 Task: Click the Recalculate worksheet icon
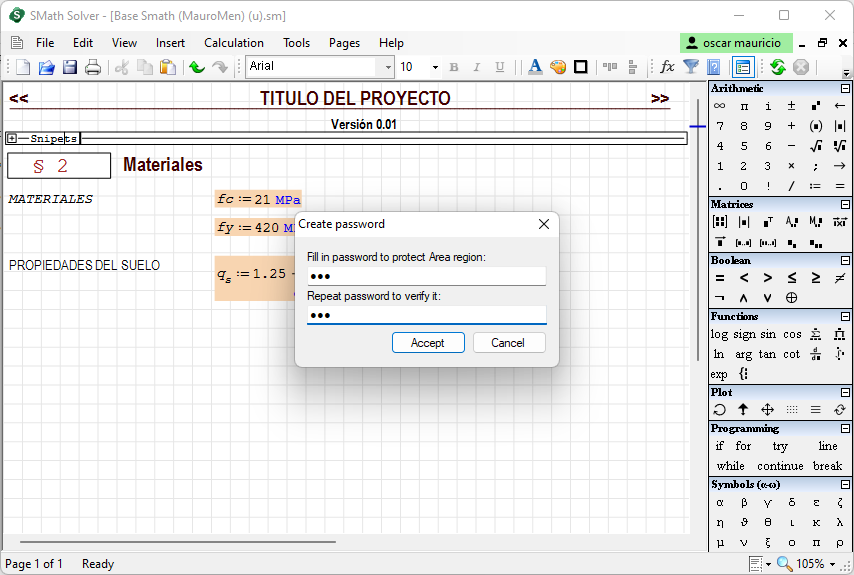tap(777, 67)
